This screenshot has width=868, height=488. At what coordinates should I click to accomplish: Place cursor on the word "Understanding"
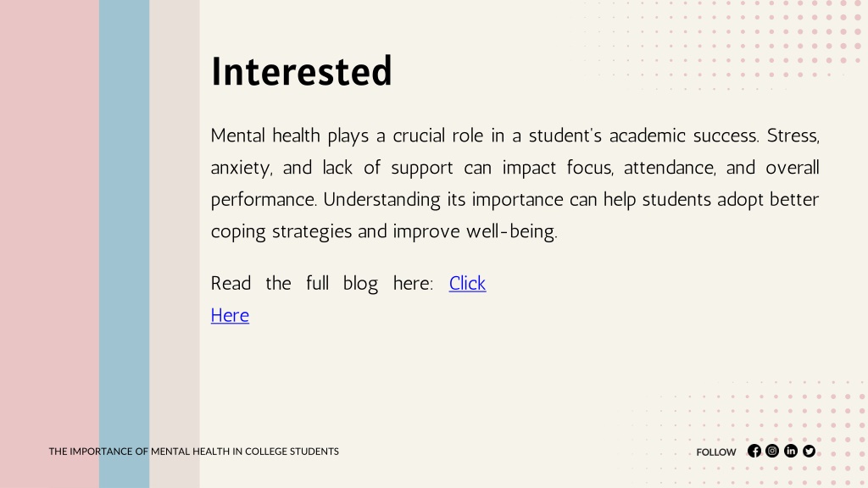pos(381,199)
